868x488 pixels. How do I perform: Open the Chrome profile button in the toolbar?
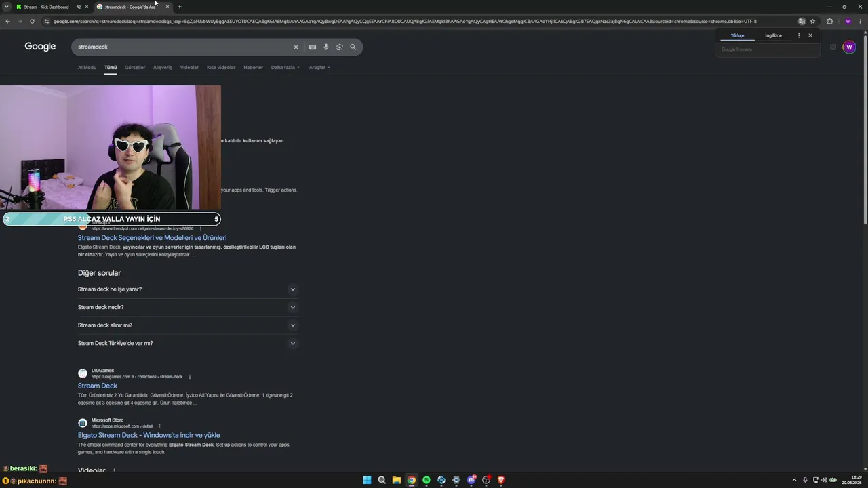point(848,21)
